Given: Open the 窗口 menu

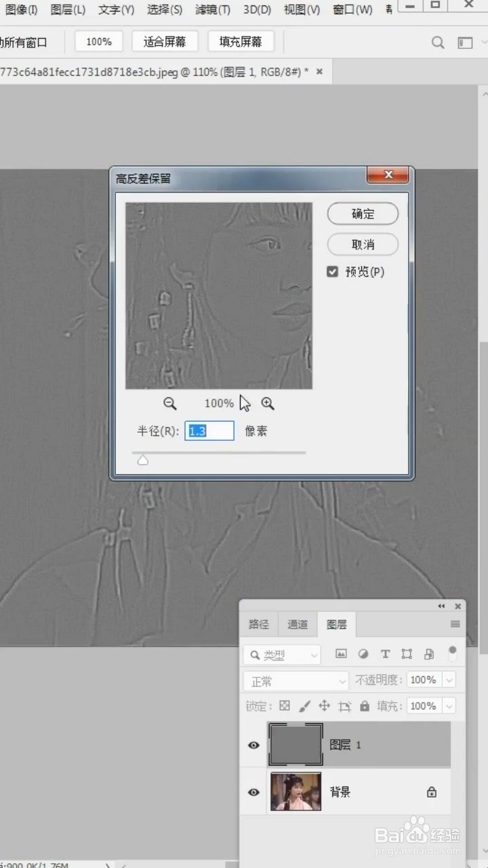Looking at the screenshot, I should point(352,9).
